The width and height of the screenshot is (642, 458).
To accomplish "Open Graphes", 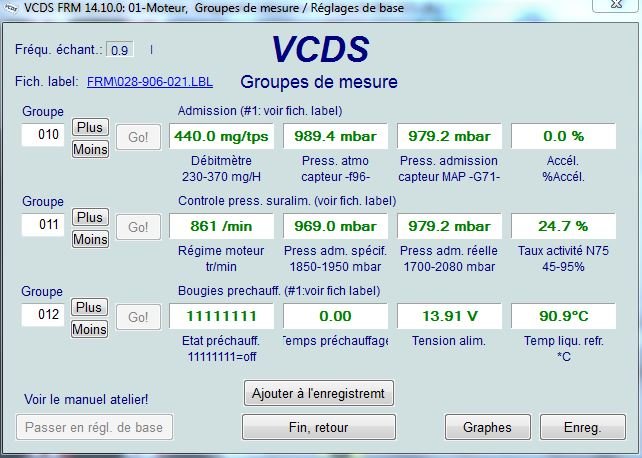I will [487, 427].
